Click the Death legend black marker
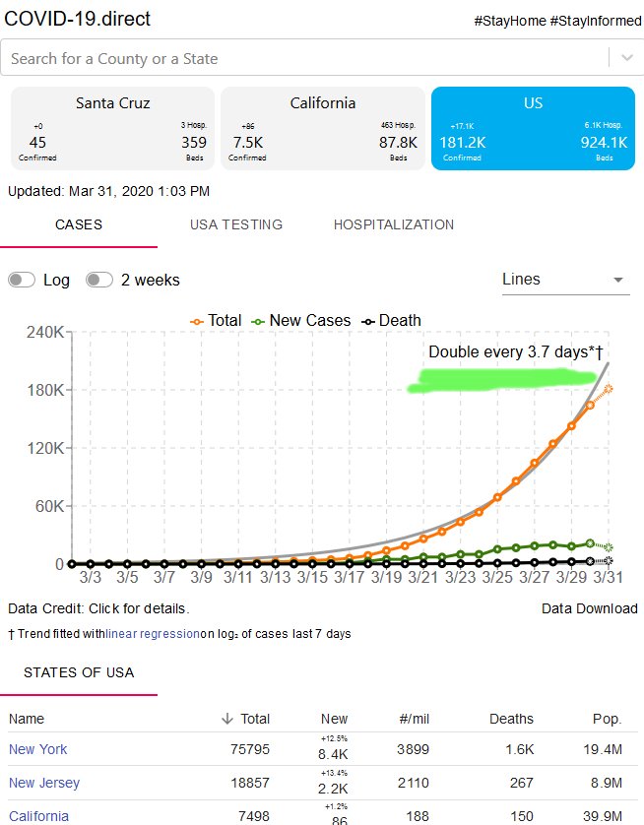644x825 pixels. 368,322
